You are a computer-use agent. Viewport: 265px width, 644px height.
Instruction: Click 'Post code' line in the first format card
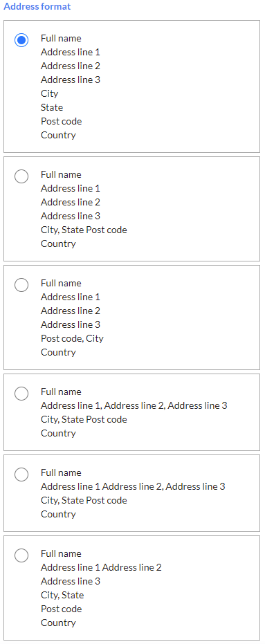click(x=61, y=121)
